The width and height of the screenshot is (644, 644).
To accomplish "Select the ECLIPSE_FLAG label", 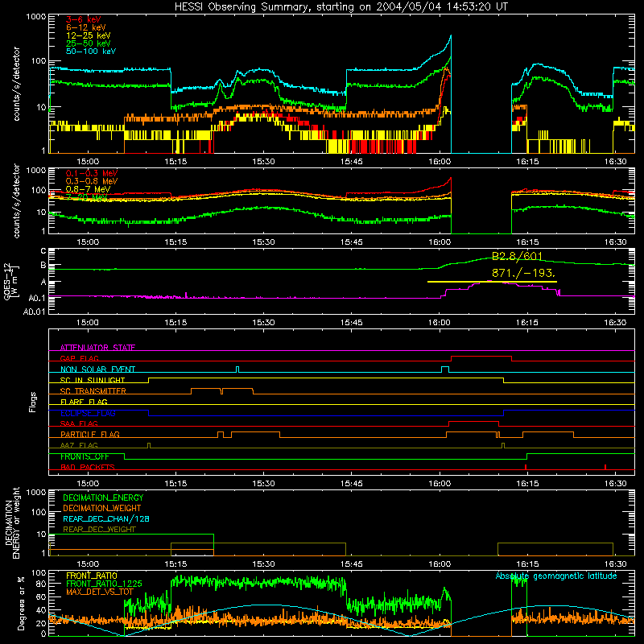I will point(88,413).
